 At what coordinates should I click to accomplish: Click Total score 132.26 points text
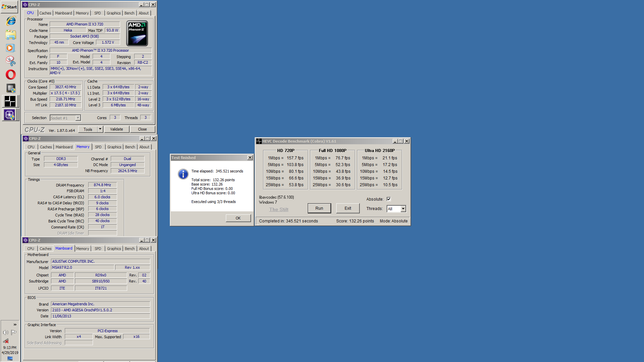pyautogui.click(x=213, y=180)
